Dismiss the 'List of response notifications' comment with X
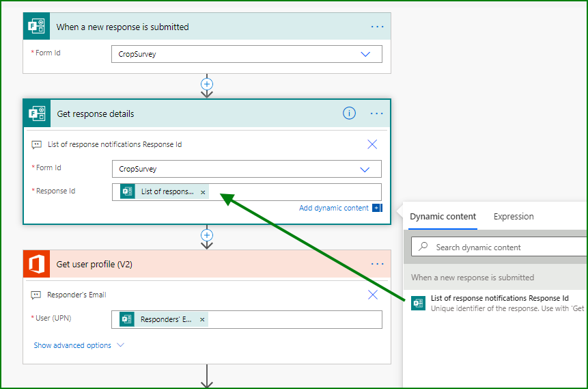The width and height of the screenshot is (588, 389). click(x=372, y=144)
